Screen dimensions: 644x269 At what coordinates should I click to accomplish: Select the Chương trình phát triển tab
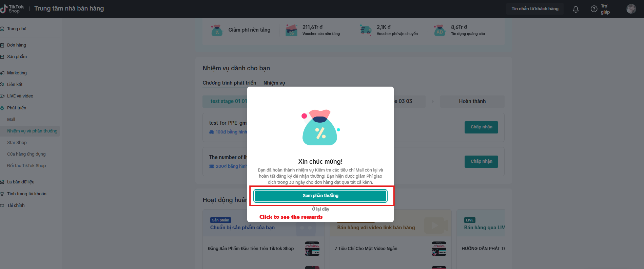(x=229, y=83)
